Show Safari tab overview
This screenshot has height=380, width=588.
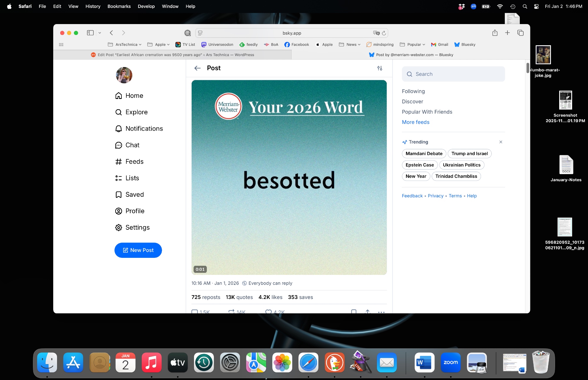point(520,33)
